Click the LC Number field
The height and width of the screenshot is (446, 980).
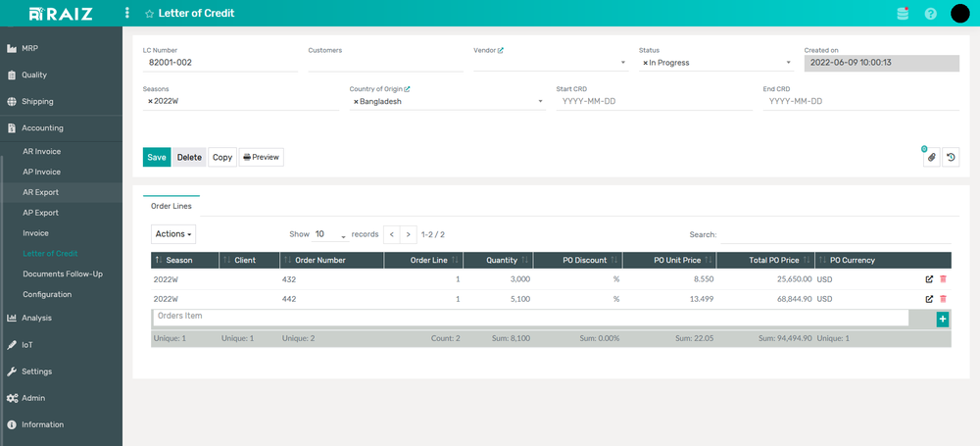[x=220, y=63]
